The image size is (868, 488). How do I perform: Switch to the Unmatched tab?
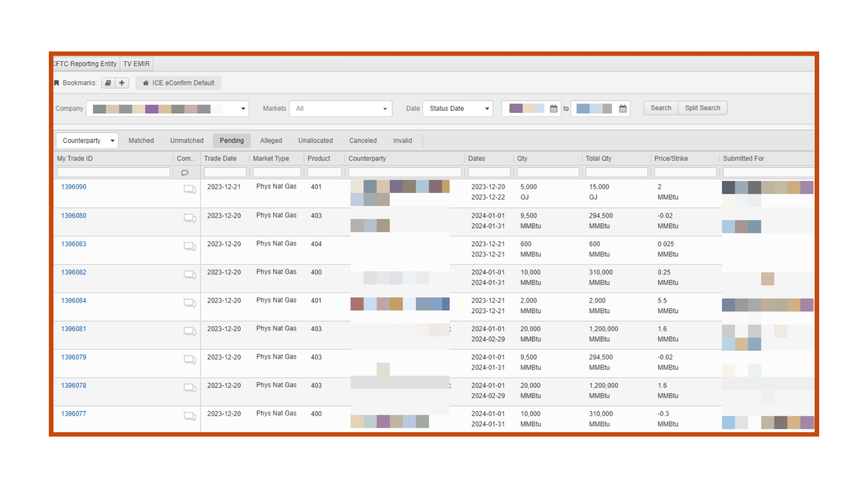click(x=187, y=141)
